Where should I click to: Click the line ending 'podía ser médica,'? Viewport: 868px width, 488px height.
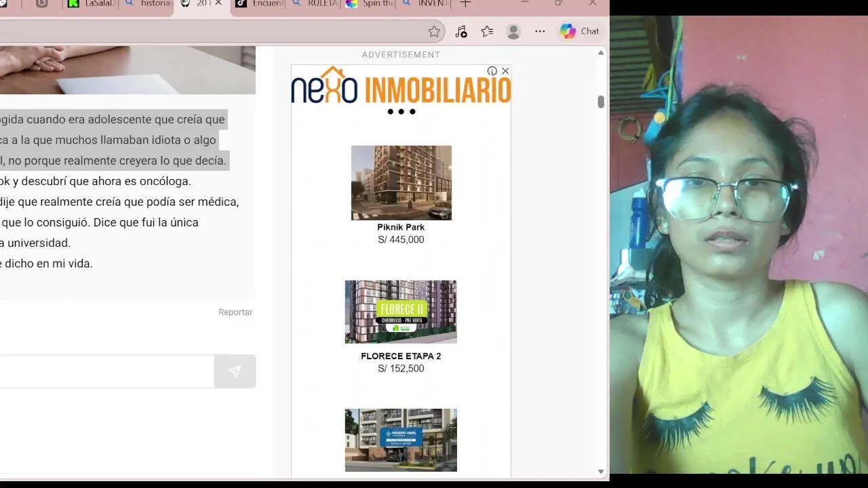(x=119, y=201)
